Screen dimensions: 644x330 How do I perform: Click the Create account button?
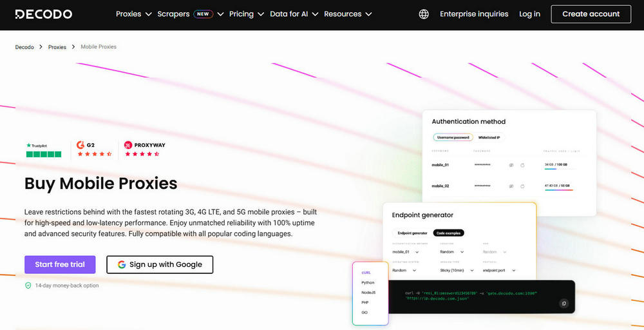click(591, 14)
